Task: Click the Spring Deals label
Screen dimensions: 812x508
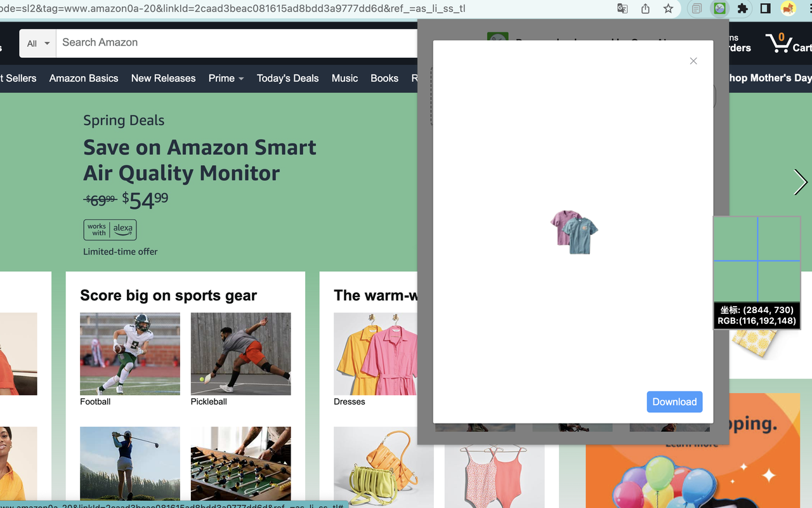Action: click(x=124, y=120)
